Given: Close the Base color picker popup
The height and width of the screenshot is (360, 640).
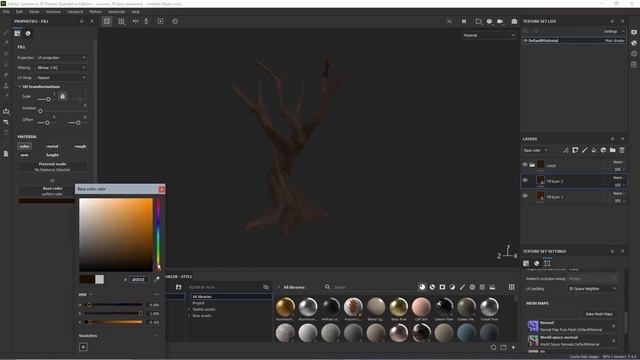Looking at the screenshot, I should click(162, 189).
